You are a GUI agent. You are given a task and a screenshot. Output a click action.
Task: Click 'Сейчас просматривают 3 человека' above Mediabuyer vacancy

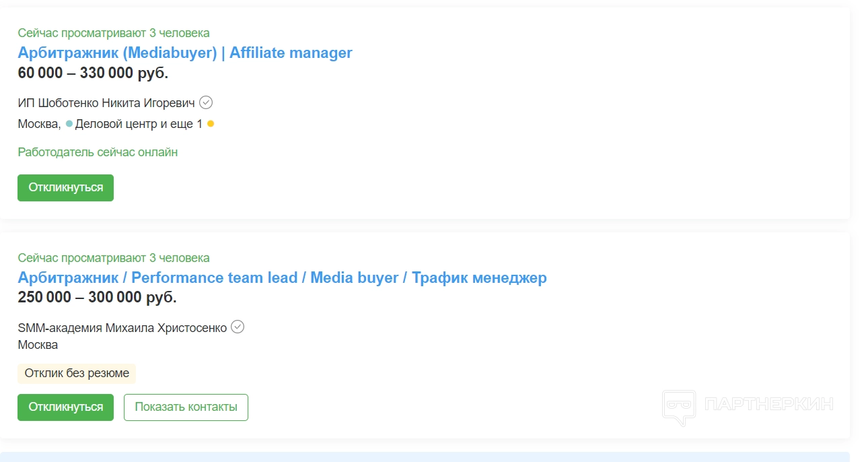click(x=114, y=33)
